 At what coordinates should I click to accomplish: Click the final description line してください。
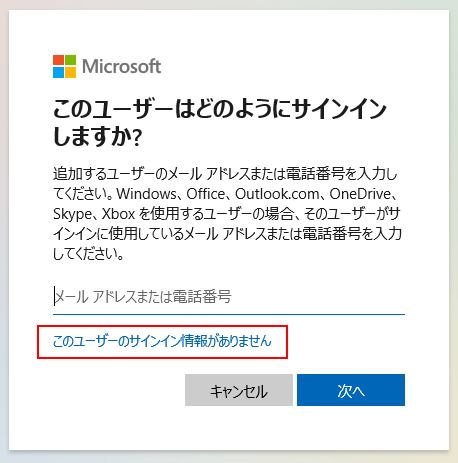(89, 254)
